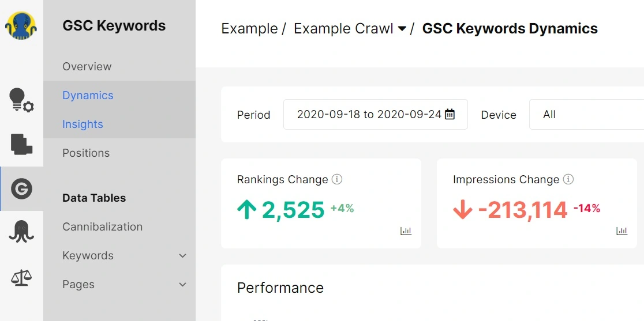Click the Impressions Change info icon
The height and width of the screenshot is (321, 644).
[x=568, y=179]
